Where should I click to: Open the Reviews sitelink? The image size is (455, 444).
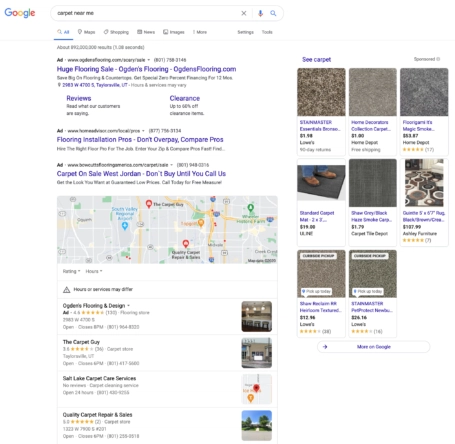click(x=79, y=98)
